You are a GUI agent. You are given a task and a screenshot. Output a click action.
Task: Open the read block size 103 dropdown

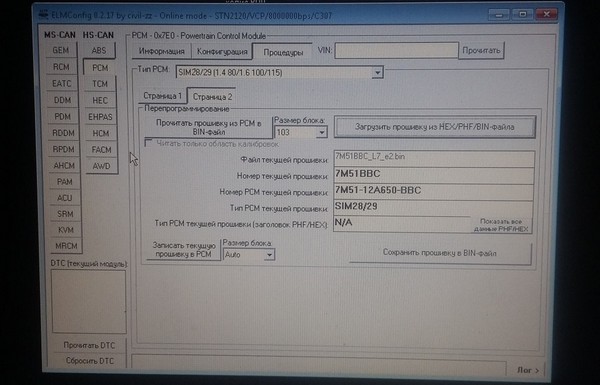click(322, 132)
